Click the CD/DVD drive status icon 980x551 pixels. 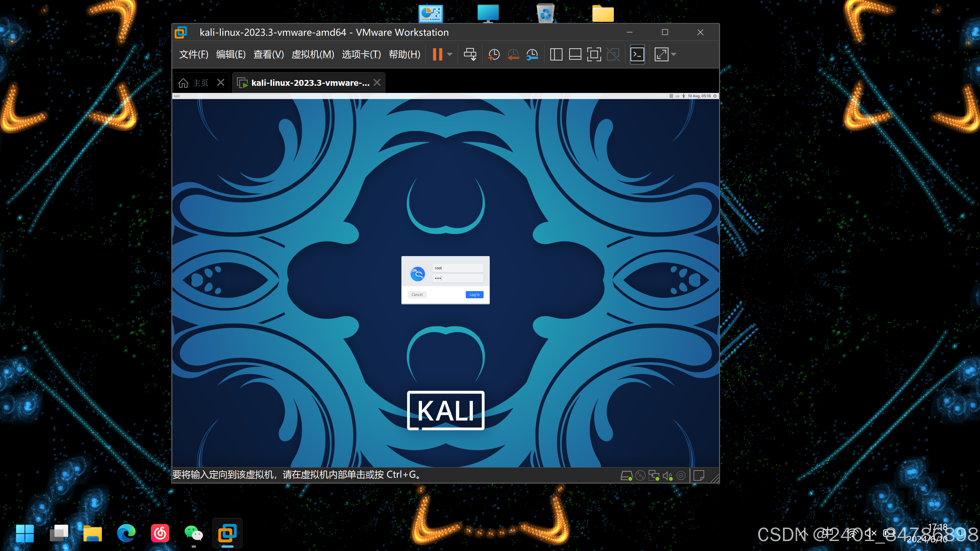click(640, 476)
